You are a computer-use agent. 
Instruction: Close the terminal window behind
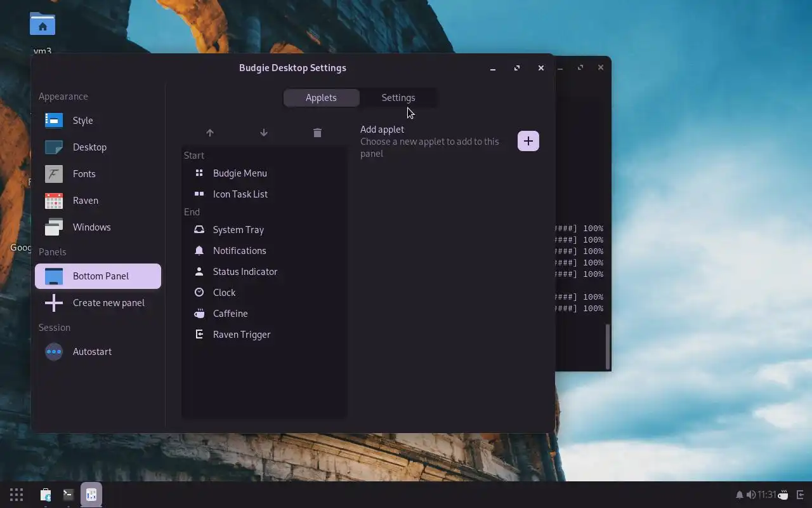tap(601, 67)
